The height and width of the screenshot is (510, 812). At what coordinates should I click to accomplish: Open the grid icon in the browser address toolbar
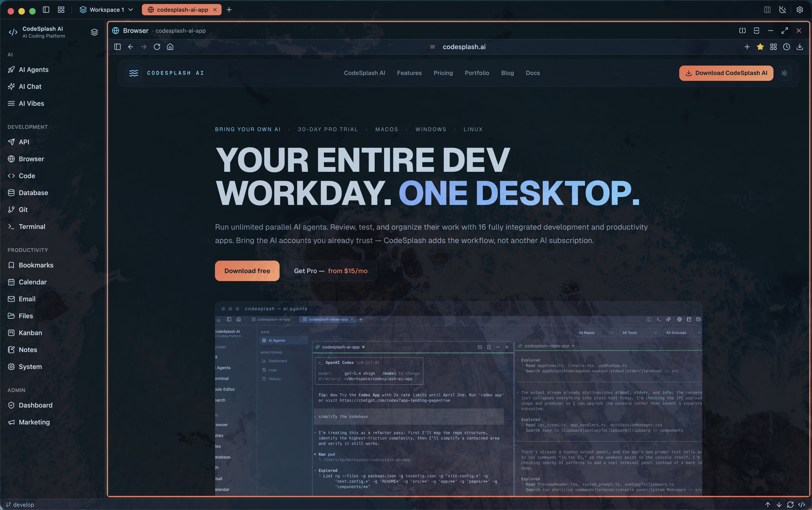point(773,47)
